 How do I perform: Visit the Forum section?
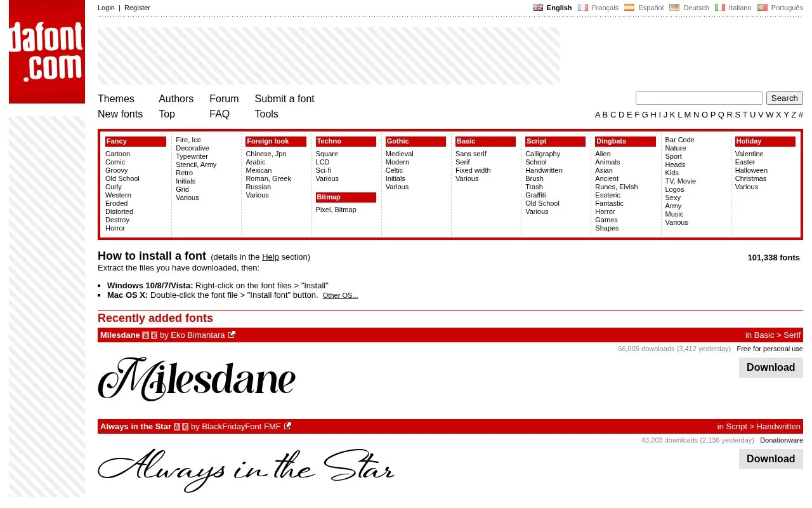point(224,98)
